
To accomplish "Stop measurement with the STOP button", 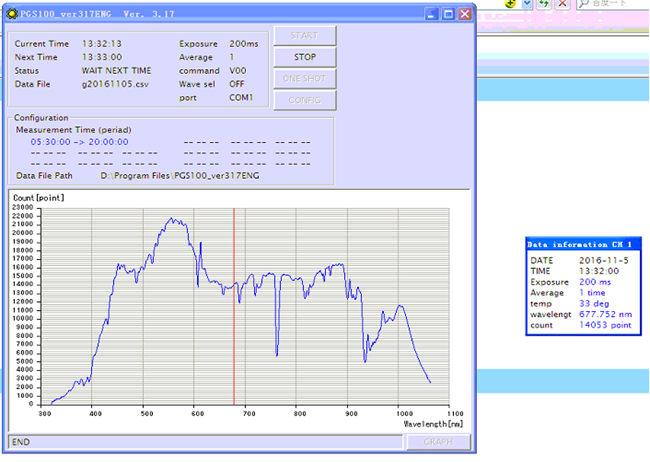I will tap(305, 57).
